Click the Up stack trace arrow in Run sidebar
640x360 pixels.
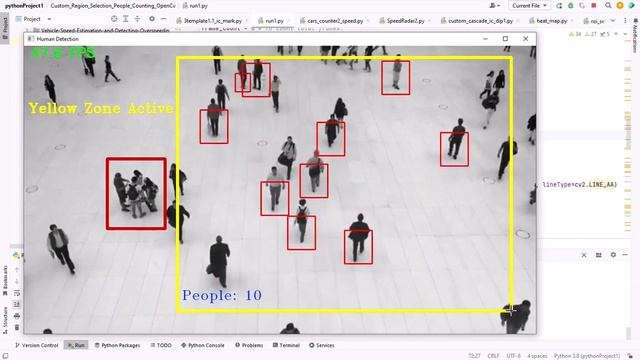(x=17, y=269)
